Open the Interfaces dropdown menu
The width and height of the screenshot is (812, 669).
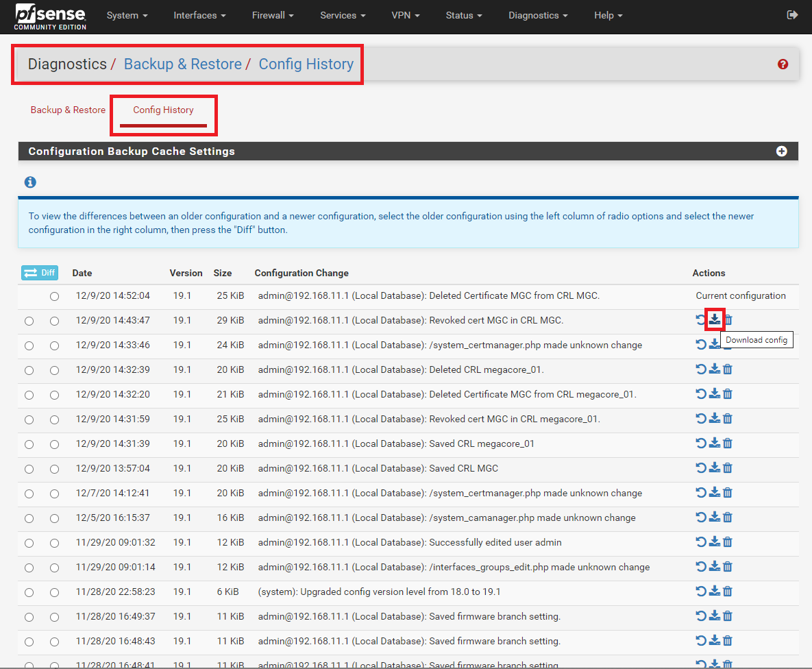(199, 15)
